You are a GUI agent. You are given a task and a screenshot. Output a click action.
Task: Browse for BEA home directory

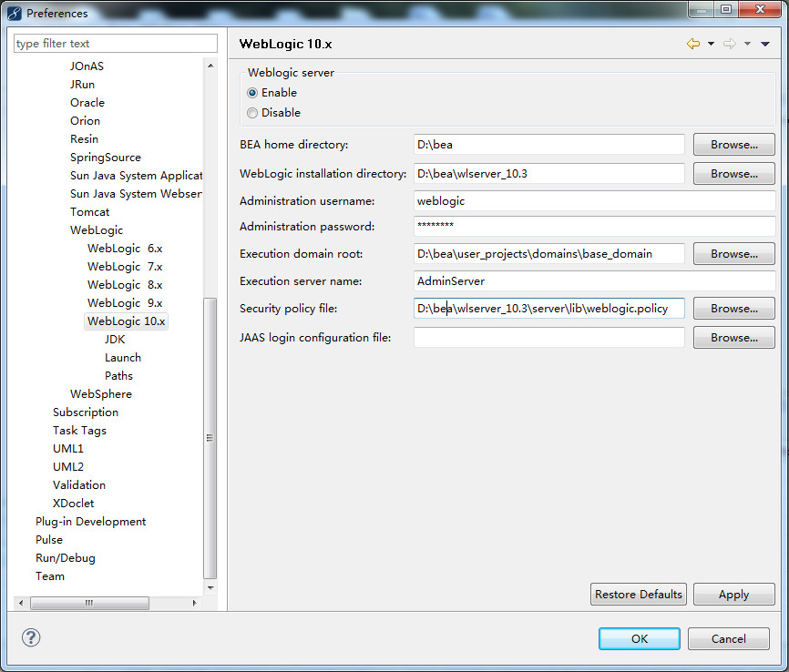[733, 145]
